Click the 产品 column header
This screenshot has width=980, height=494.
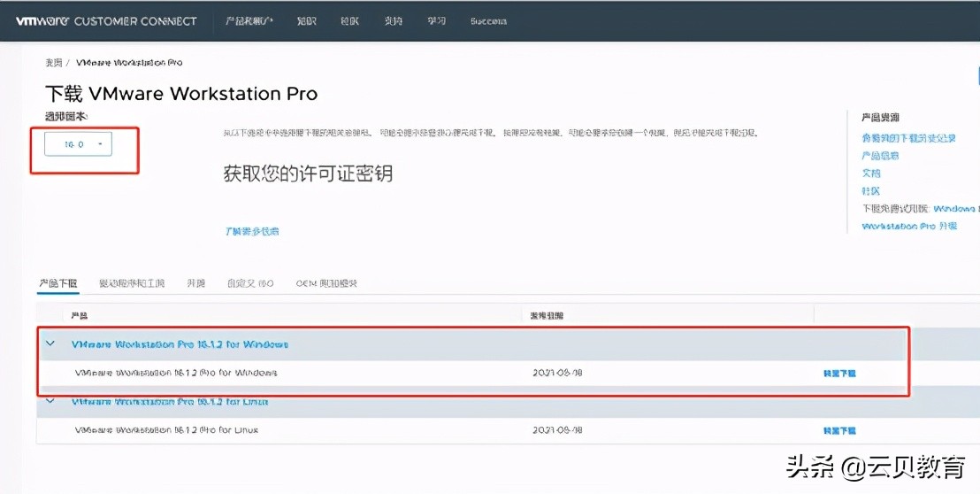80,316
